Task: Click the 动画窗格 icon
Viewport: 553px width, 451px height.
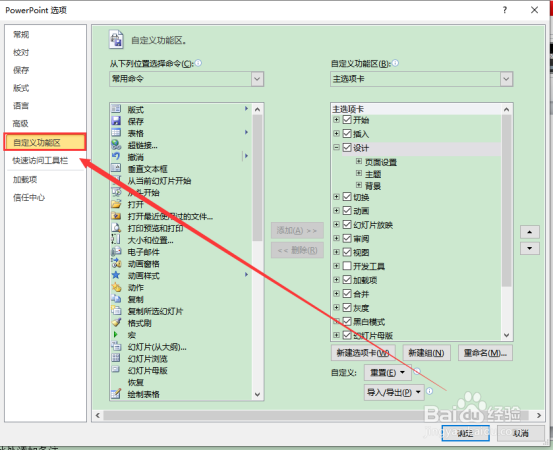Action: [x=116, y=263]
